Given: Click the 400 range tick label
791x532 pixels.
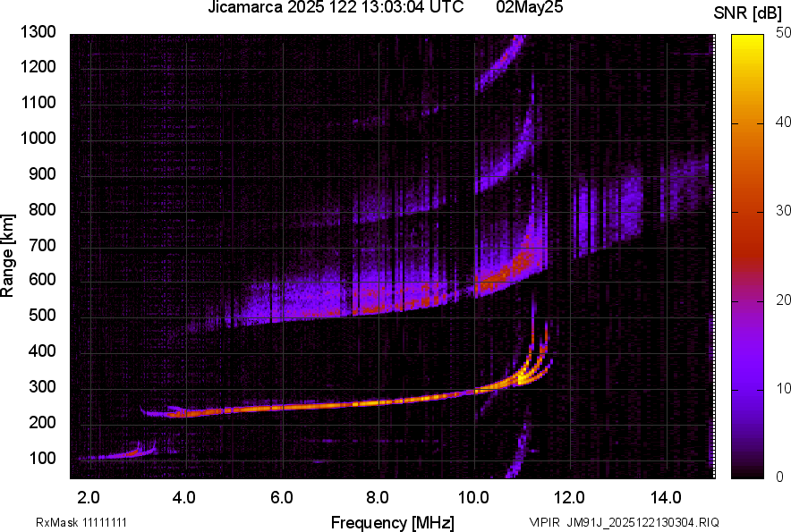Looking at the screenshot, I should click(42, 350).
